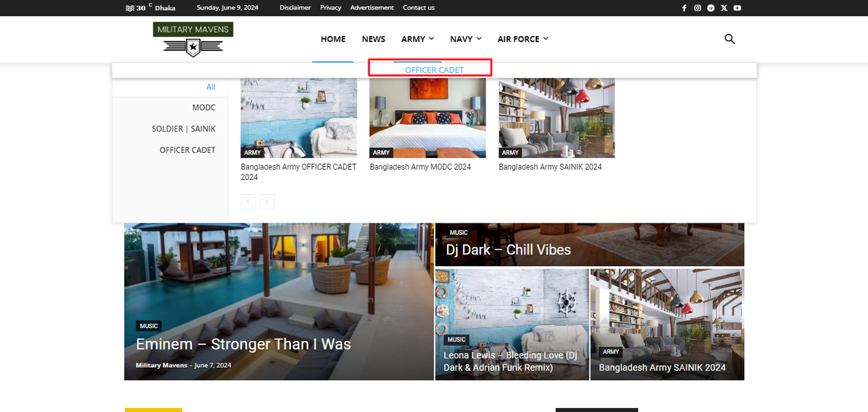Open the YouTube social icon
This screenshot has height=412, width=868.
pos(737,8)
